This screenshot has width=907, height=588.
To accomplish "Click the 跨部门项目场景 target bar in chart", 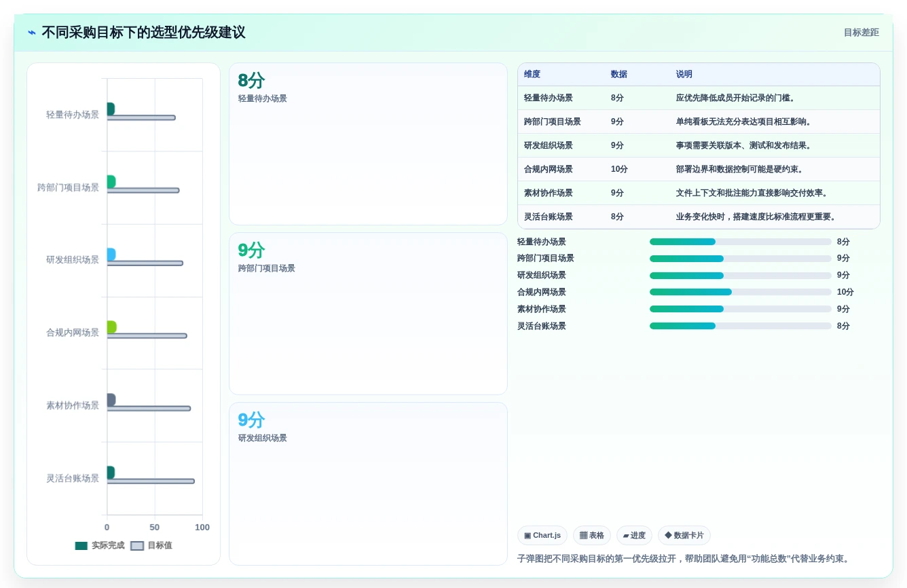I will (143, 191).
